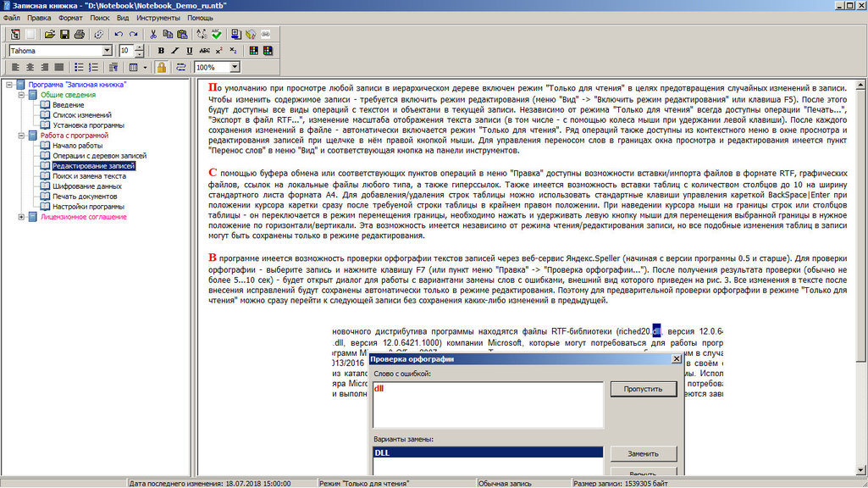Click the Undo arrow icon

click(119, 35)
